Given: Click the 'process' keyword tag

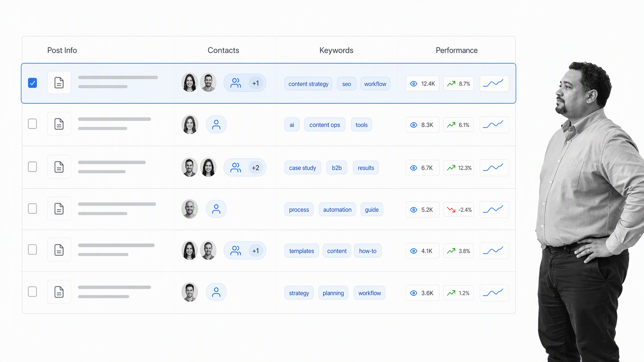Looking at the screenshot, I should tap(299, 210).
